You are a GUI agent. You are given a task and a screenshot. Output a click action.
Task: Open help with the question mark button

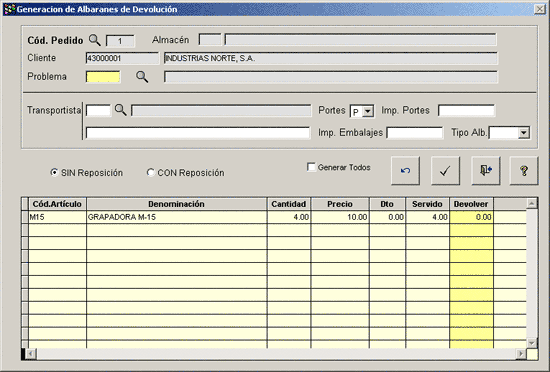point(524,171)
